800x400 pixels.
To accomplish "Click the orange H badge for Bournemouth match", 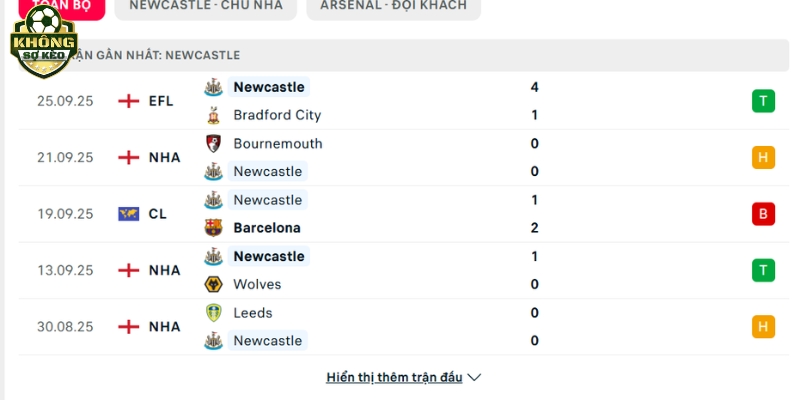I will click(763, 158).
